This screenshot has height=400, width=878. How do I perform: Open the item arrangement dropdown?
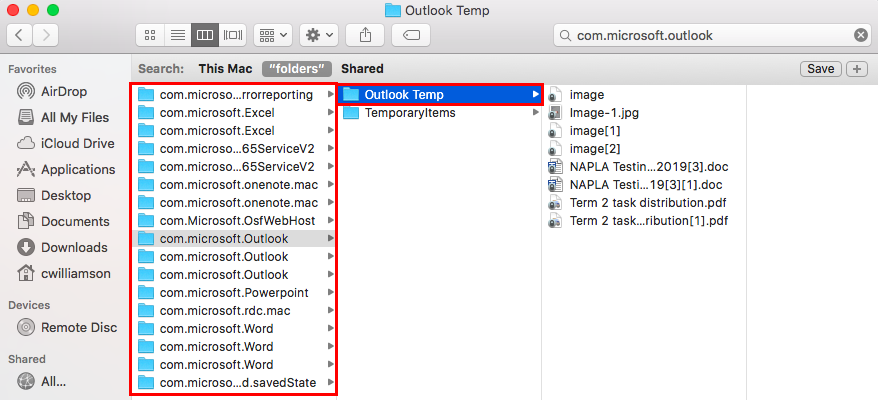(x=273, y=35)
